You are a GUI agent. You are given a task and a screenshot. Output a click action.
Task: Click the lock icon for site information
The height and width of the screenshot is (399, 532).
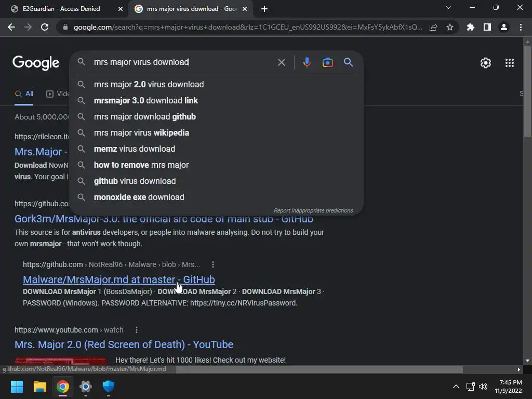65,27
